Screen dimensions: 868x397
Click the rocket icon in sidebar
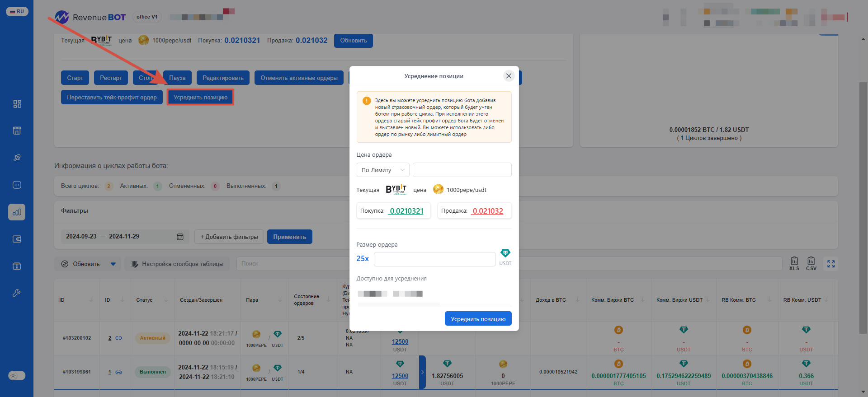(x=17, y=158)
